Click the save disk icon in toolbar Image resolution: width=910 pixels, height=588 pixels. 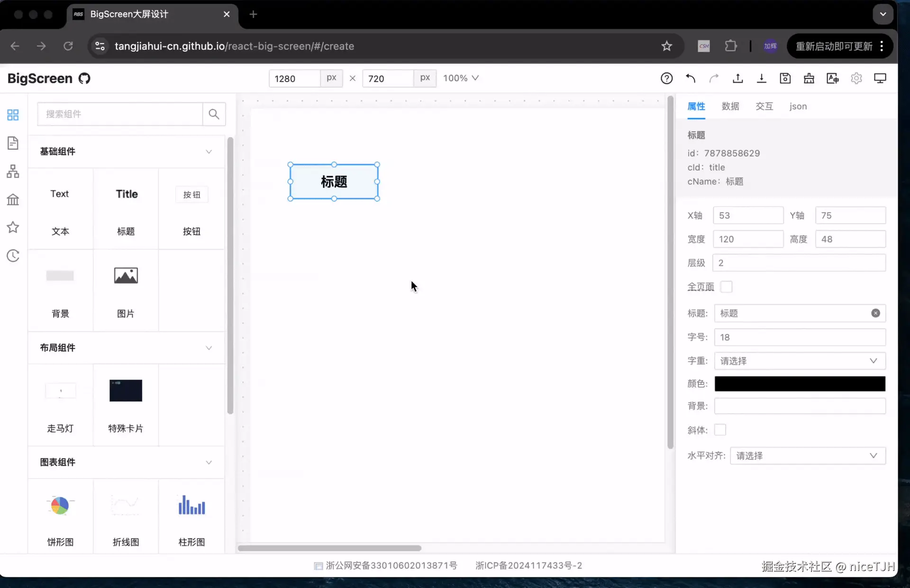coord(785,78)
